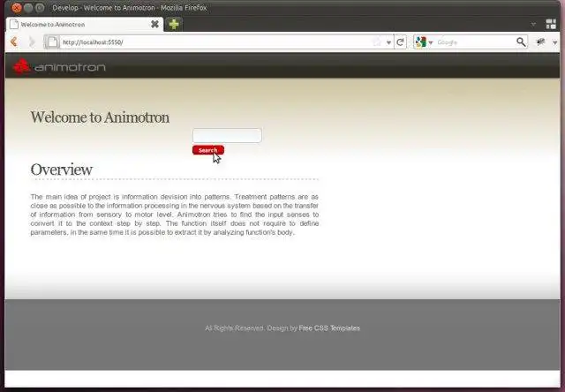Bookmark page using the star icon
565x392 pixels.
pos(377,42)
